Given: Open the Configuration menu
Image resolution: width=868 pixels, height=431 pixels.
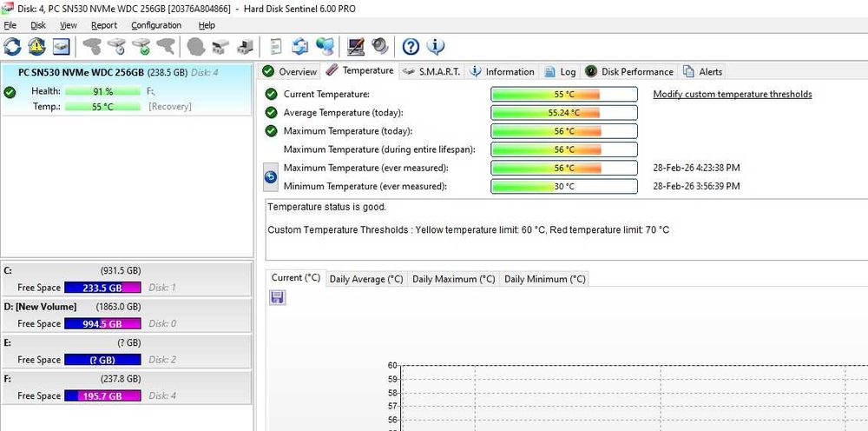Looking at the screenshot, I should coord(156,25).
